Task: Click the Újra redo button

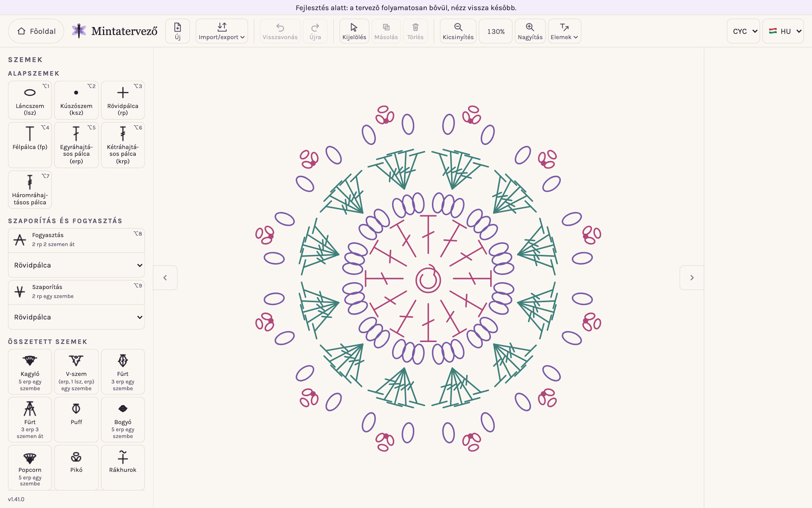Action: coord(315,31)
